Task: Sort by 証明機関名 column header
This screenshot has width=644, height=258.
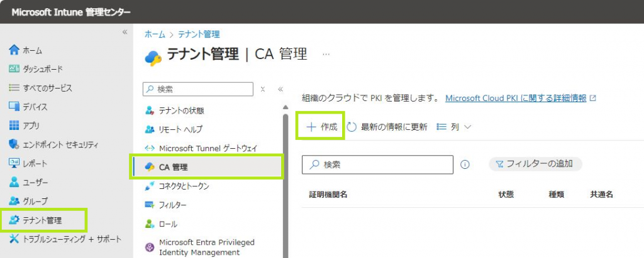Action: click(x=328, y=195)
